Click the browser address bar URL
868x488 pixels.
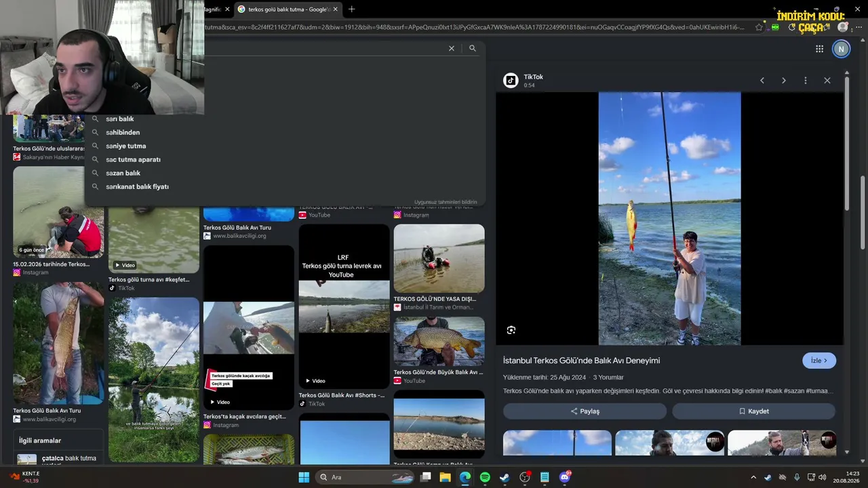[x=474, y=27]
